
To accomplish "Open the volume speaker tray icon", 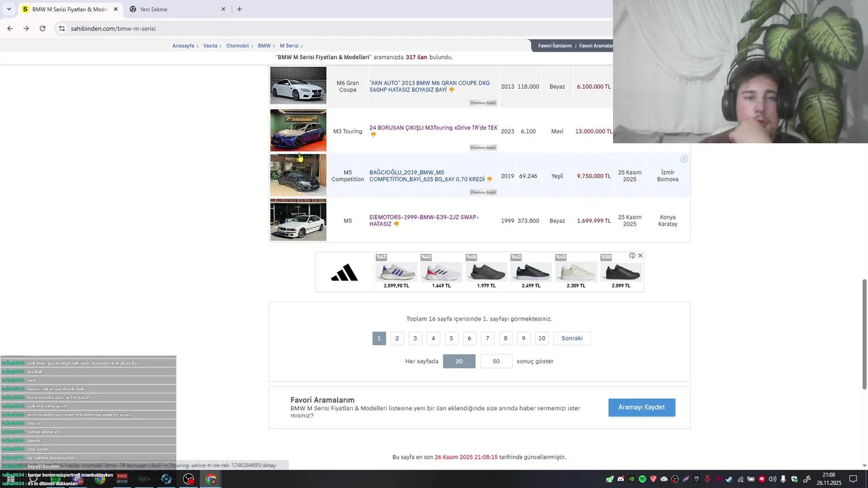I will click(x=772, y=479).
